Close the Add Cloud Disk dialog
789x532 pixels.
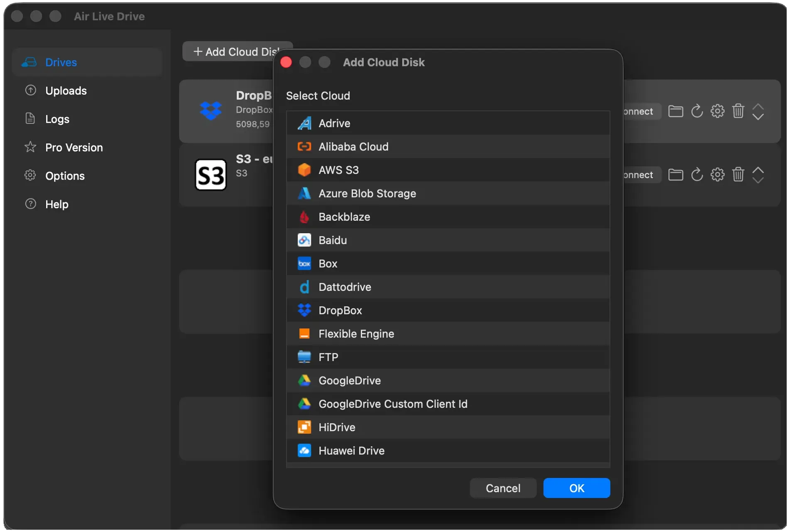click(x=286, y=62)
